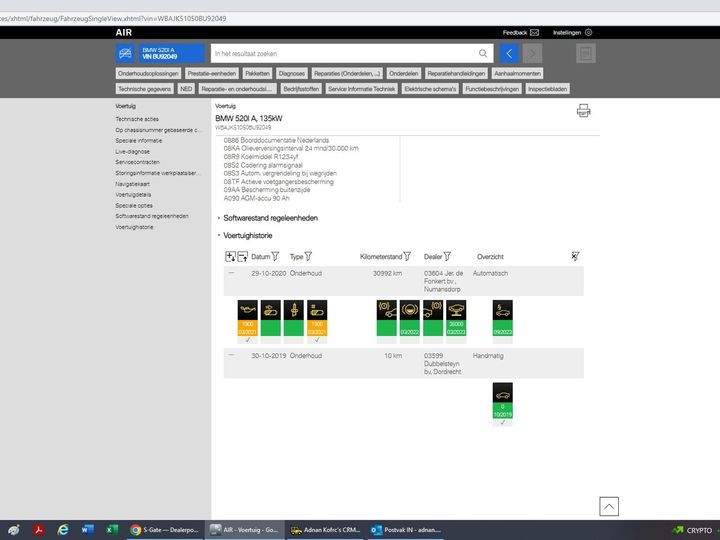Click vehicle check icon with 35000

point(456,318)
